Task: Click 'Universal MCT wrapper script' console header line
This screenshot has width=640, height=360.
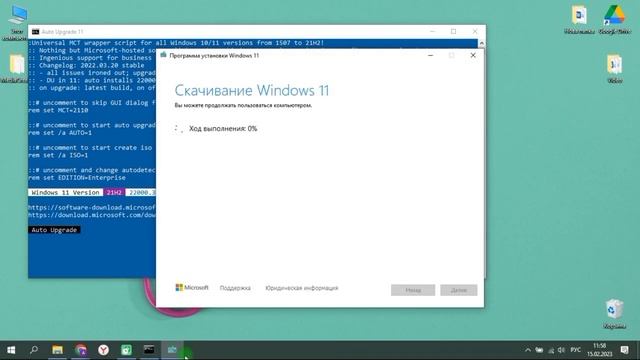Action: coord(176,43)
